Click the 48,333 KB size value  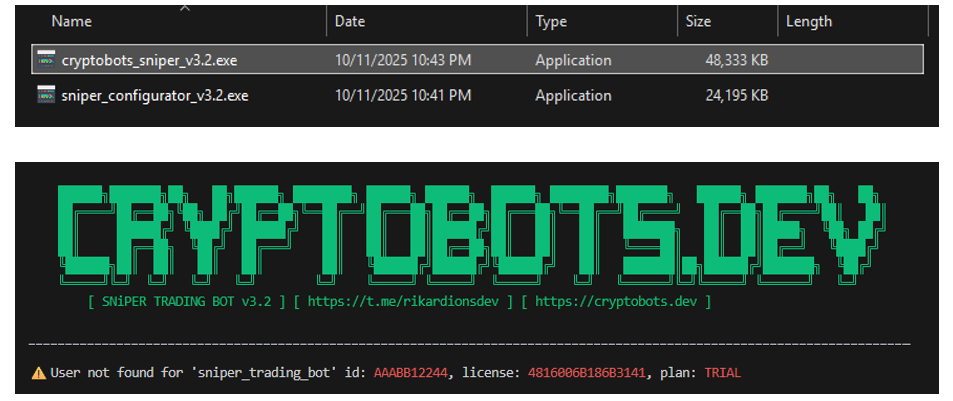click(x=736, y=61)
